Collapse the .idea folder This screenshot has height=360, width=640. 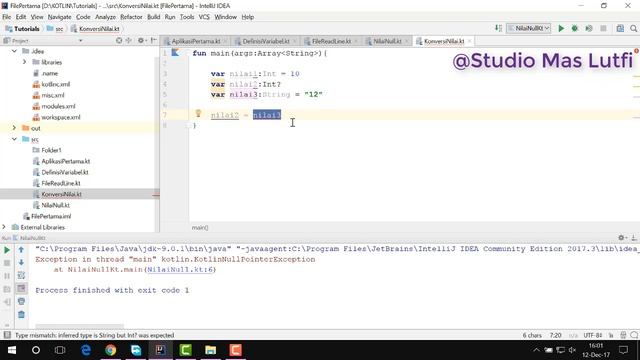[x=14, y=51]
